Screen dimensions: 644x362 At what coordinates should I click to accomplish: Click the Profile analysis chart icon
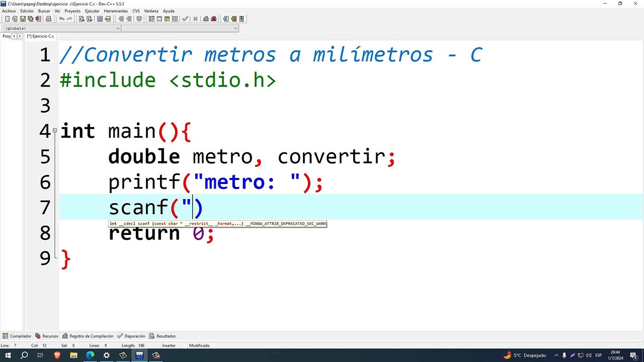click(206, 19)
